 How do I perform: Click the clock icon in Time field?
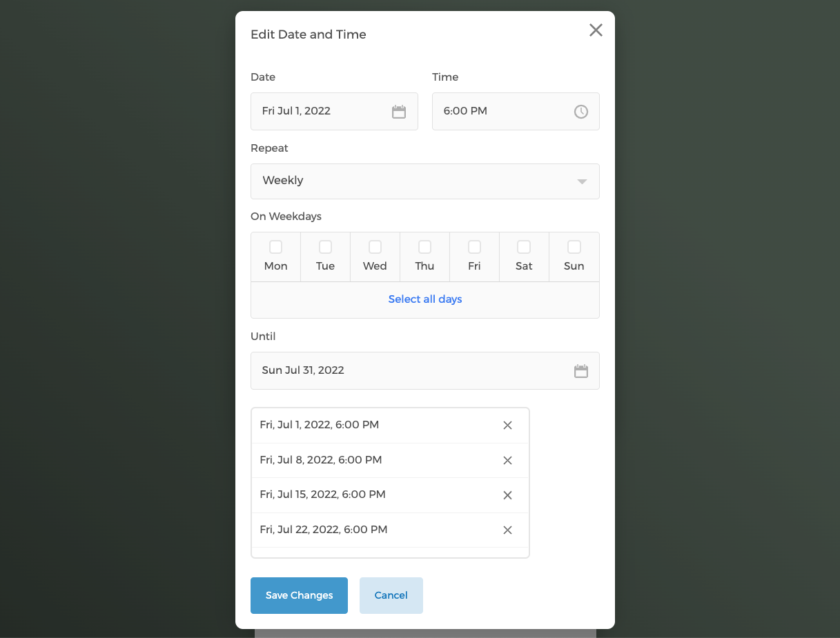click(x=581, y=112)
